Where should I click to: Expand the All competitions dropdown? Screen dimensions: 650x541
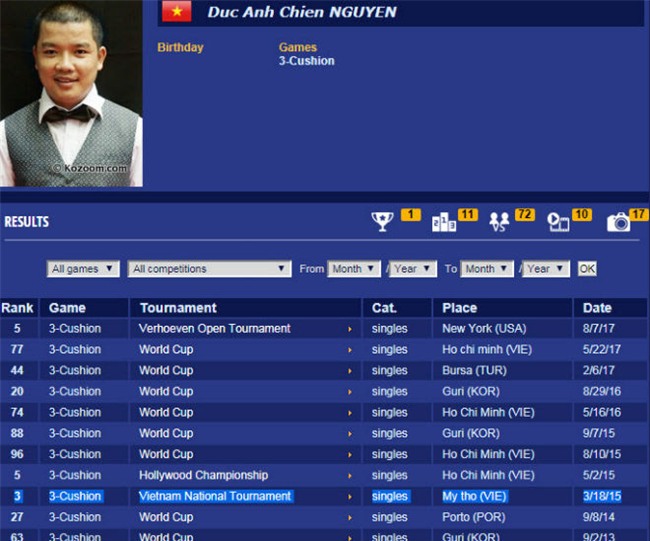point(209,269)
